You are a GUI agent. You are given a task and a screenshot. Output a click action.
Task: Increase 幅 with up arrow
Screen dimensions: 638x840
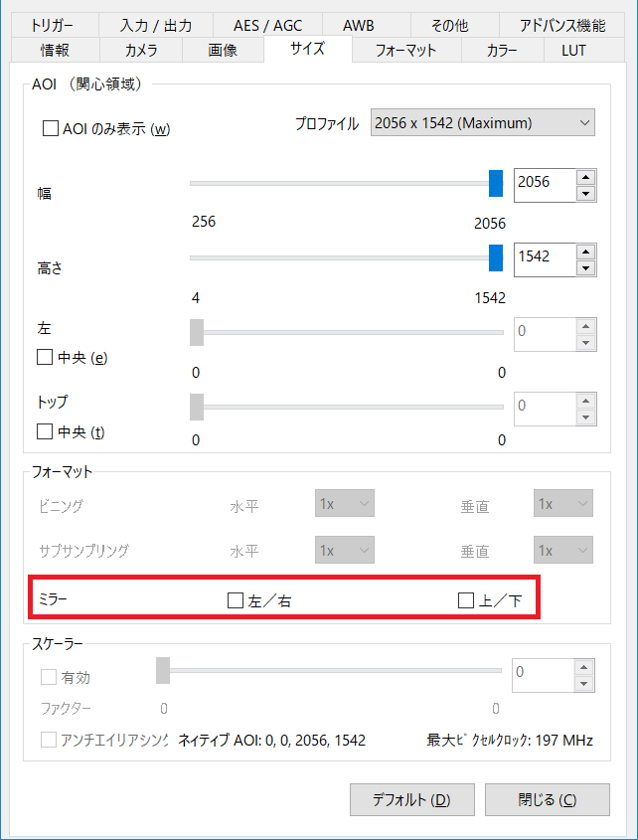pyautogui.click(x=586, y=177)
